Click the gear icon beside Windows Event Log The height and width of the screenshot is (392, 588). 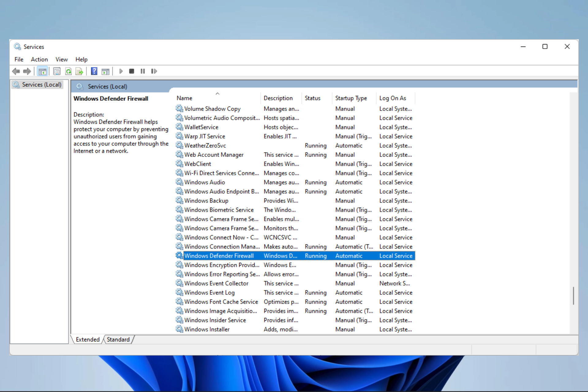point(179,292)
